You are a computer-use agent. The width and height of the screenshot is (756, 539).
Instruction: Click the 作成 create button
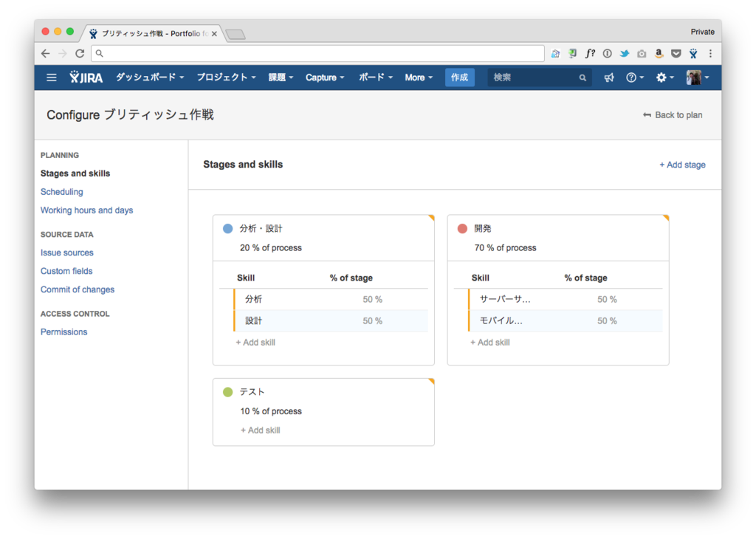pos(459,77)
